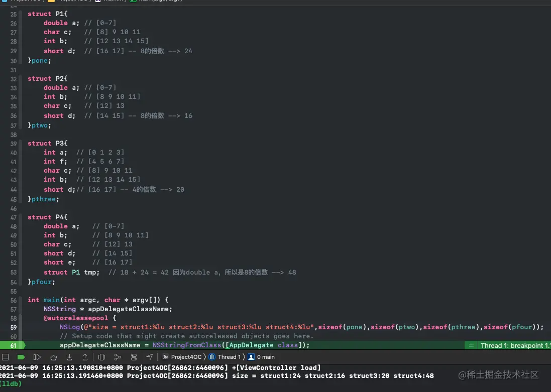Click 'struct P1 tmp;' member line
This screenshot has height=392, width=551.
71,272
